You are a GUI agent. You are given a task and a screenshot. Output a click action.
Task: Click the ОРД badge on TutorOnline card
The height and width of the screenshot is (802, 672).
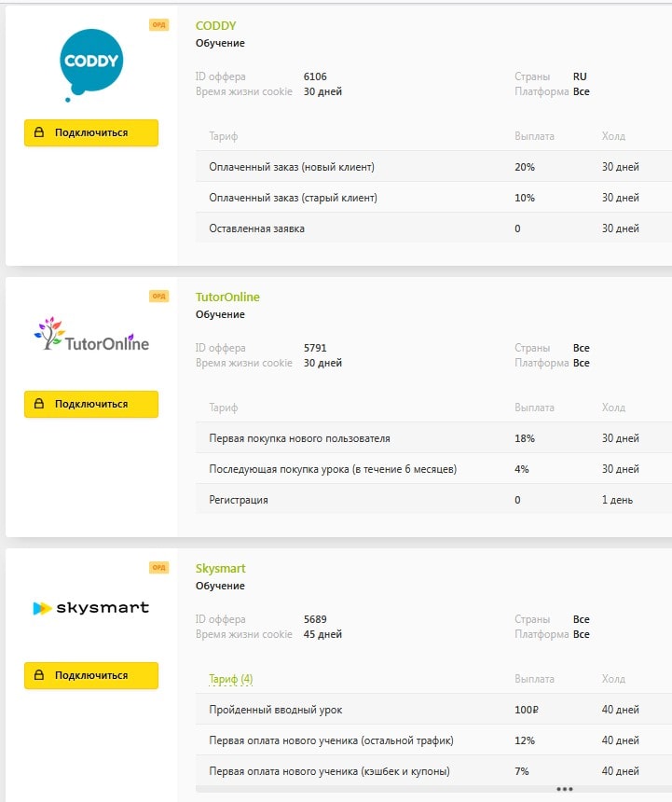[158, 297]
